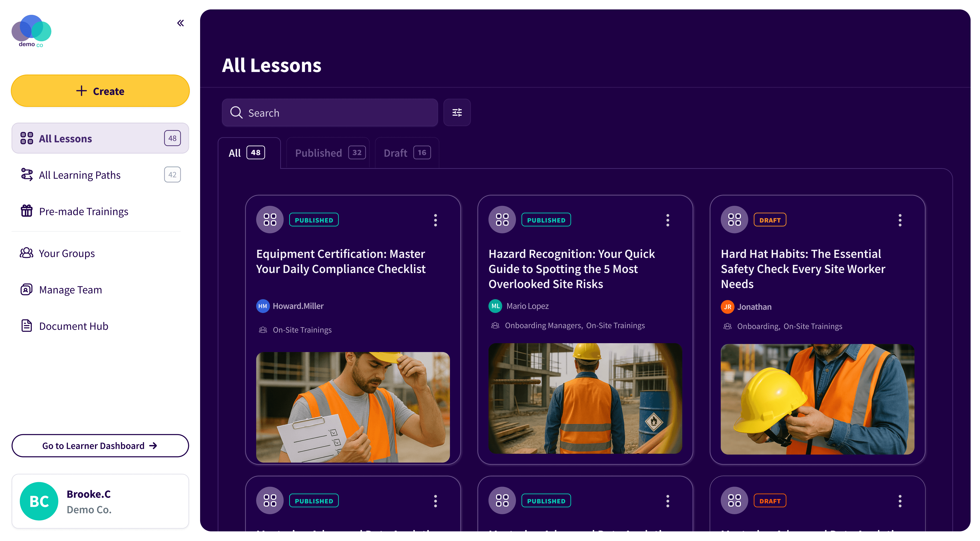
Task: Click group icon next to Onboarding Managers
Action: [495, 326]
